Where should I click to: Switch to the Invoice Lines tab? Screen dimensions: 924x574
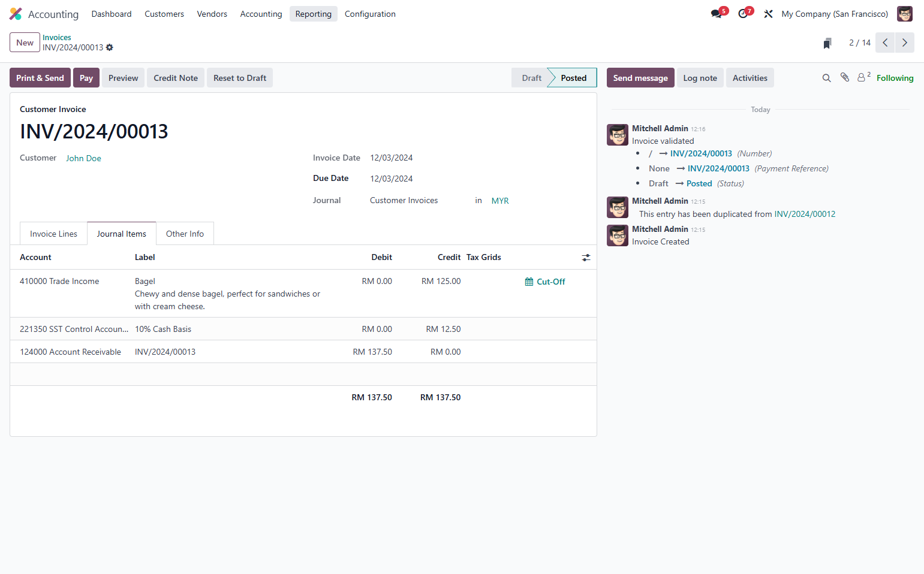tap(53, 234)
